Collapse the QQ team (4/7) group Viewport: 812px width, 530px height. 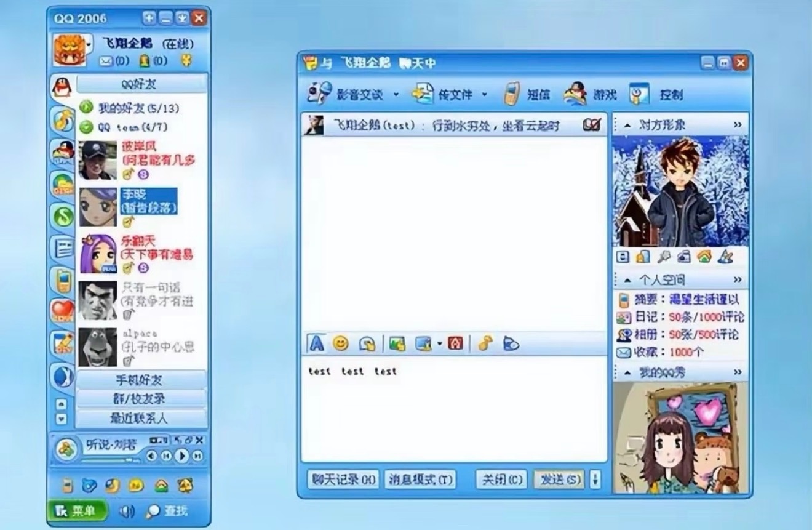pos(86,127)
